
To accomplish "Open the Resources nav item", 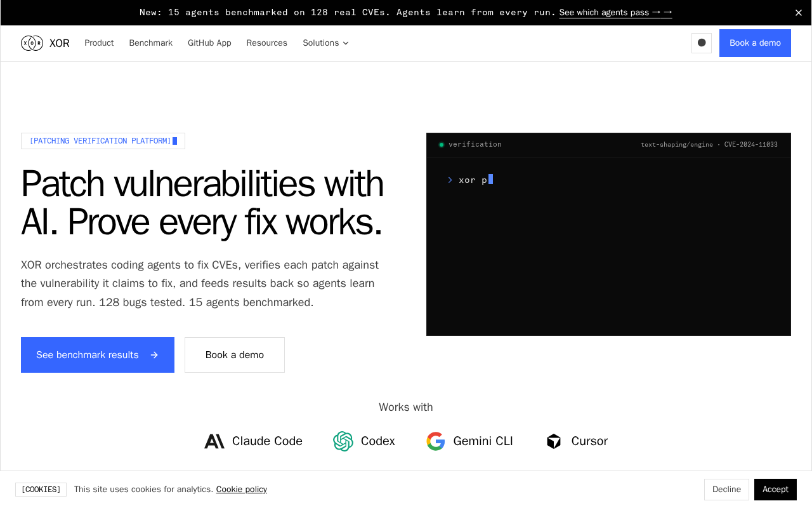I will [267, 43].
